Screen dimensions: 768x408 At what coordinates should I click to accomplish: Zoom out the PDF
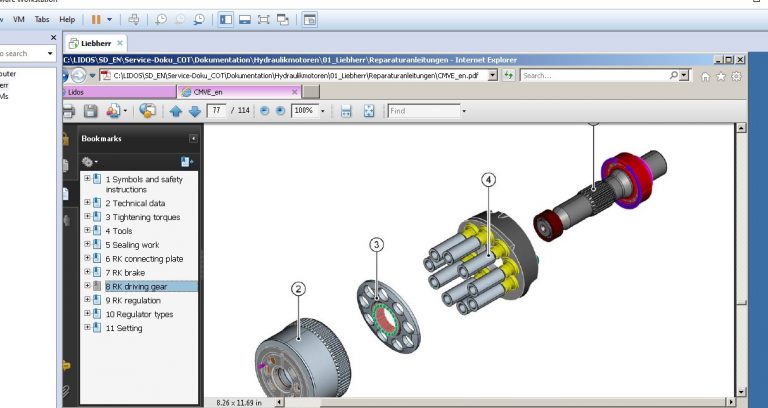(x=264, y=111)
